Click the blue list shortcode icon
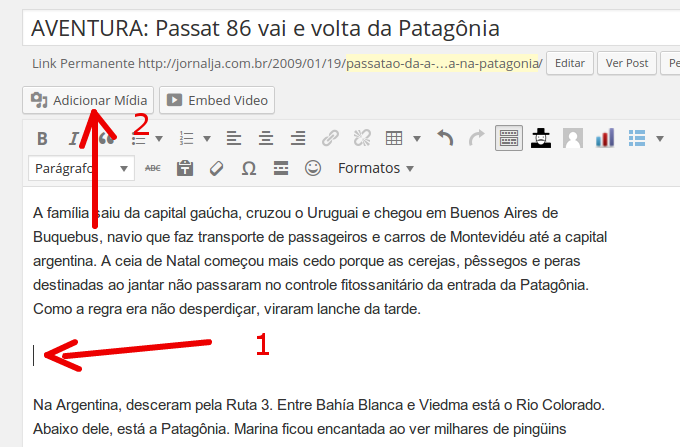 637,138
